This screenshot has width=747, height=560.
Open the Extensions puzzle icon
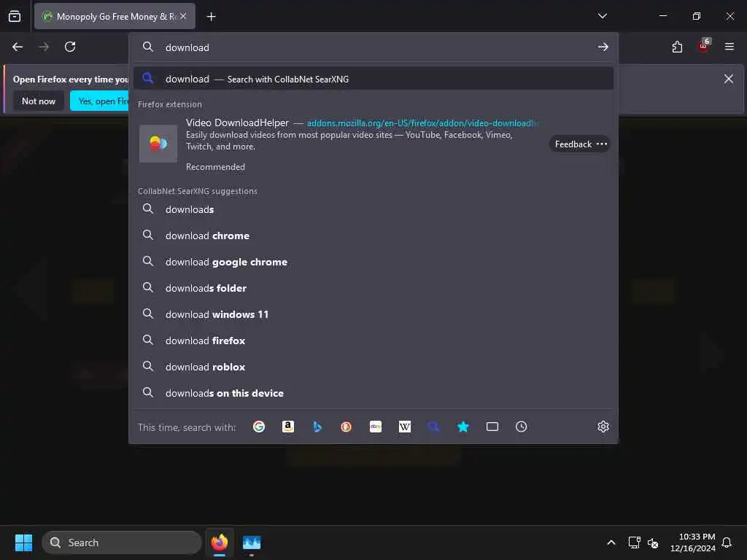click(677, 47)
